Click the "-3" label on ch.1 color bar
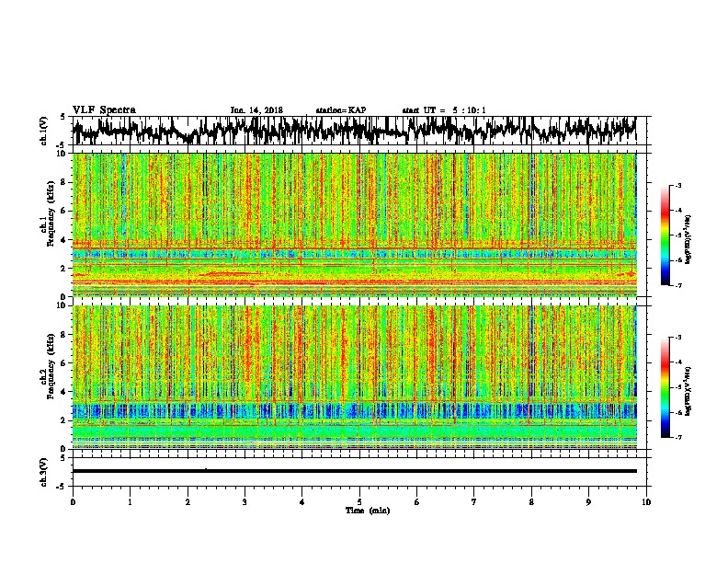728x563 pixels. (x=677, y=186)
